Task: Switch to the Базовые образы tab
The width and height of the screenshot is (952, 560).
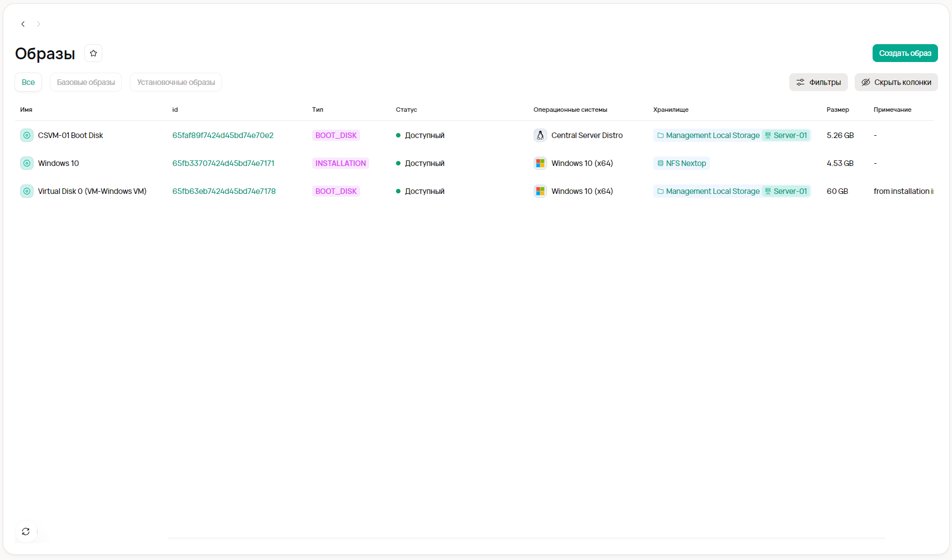Action: [x=86, y=82]
